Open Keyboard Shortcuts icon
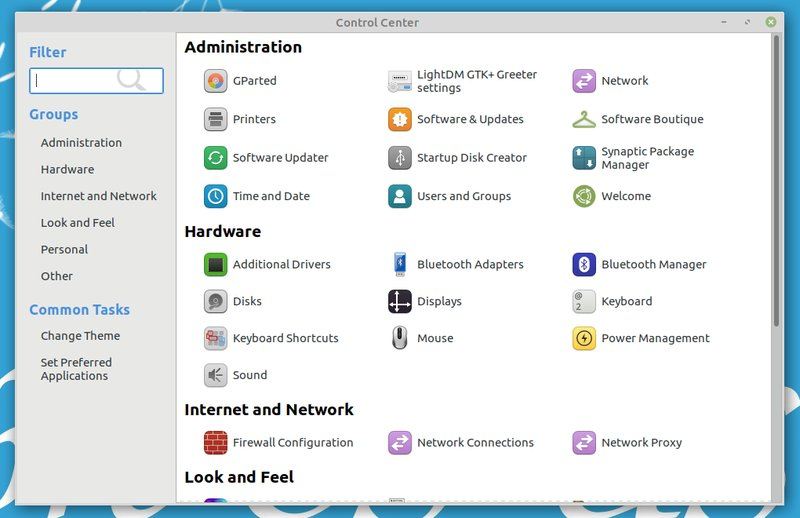The height and width of the screenshot is (518, 800). 215,338
